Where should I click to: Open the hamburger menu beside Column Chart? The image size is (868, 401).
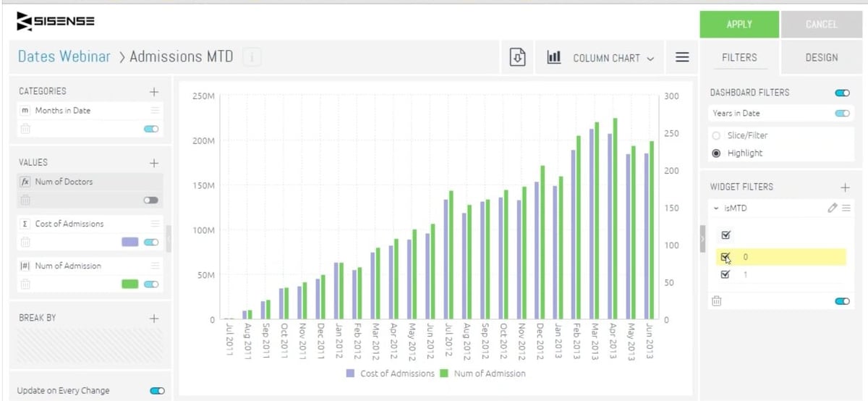tap(681, 57)
